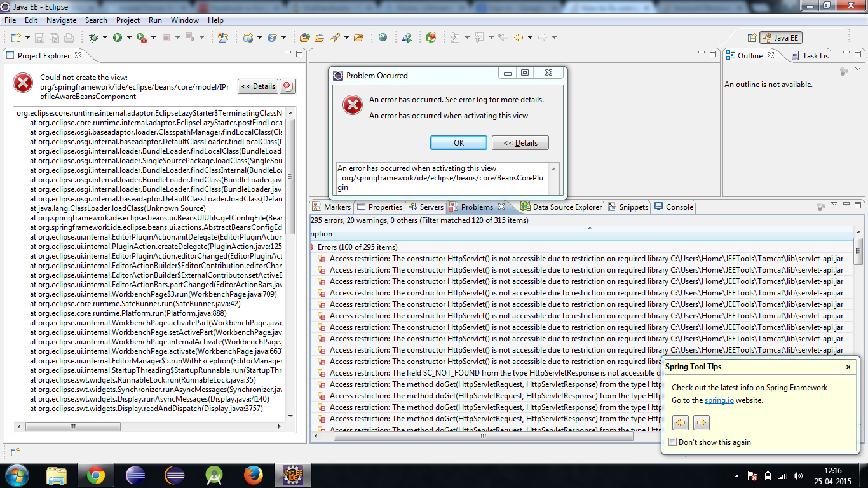Switch to the Task List tab

pos(810,56)
